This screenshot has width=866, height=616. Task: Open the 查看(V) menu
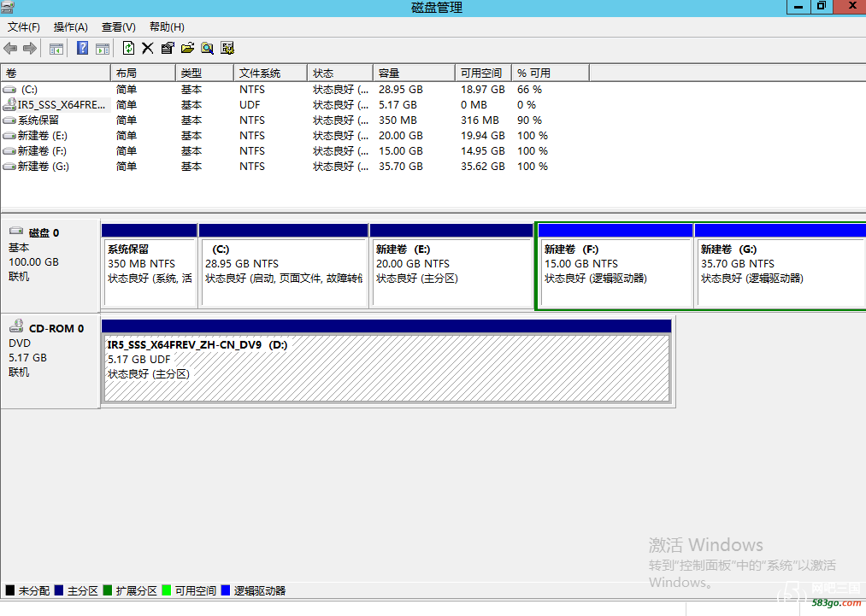(118, 27)
